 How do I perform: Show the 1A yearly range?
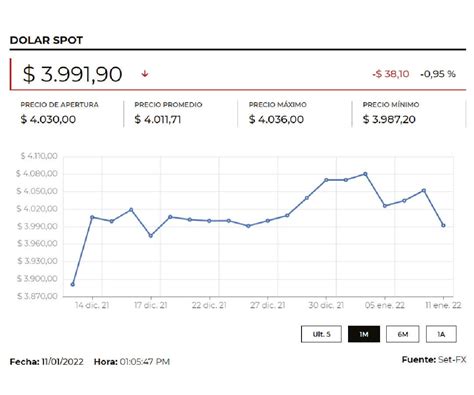point(441,334)
